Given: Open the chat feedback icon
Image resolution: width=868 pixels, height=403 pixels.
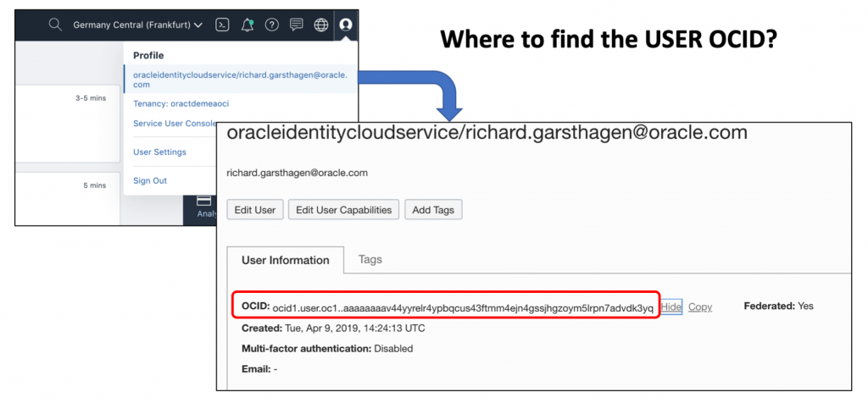Looking at the screenshot, I should coord(297,25).
